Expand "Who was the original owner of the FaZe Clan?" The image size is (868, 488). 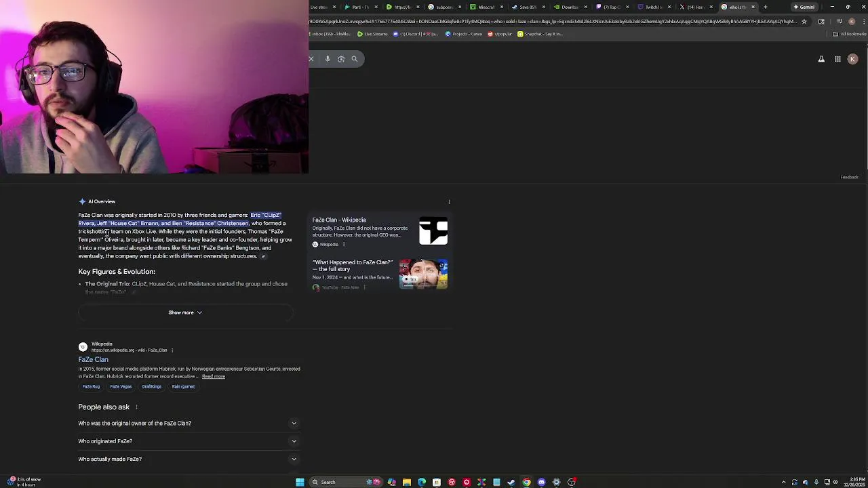click(x=188, y=423)
